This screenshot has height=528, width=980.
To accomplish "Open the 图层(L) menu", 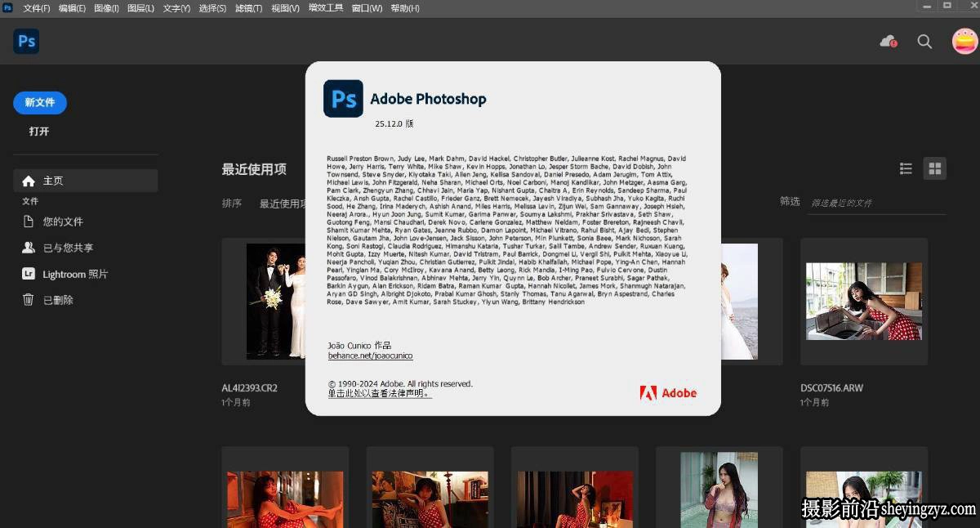I will coord(140,8).
